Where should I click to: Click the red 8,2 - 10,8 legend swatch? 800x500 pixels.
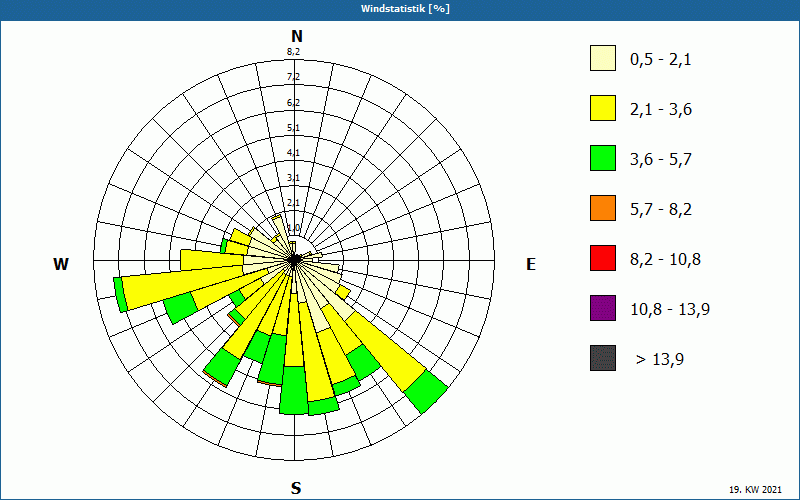[603, 258]
